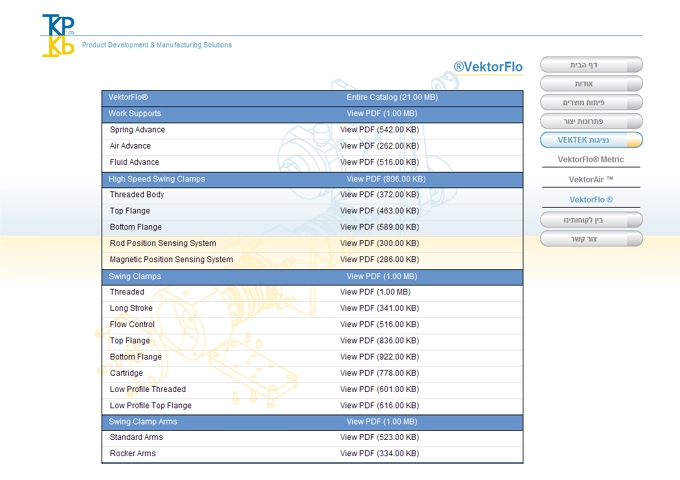Select the פיתוח מוצרים menu button
This screenshot has height=480, width=680.
(x=591, y=102)
